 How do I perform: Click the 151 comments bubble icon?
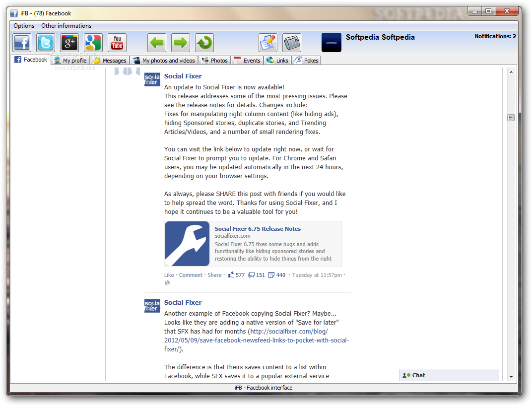[x=257, y=275]
